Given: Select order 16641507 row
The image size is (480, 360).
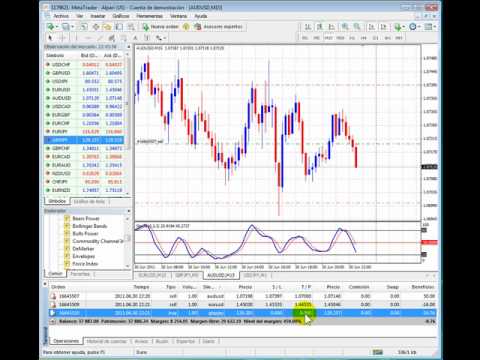Looking at the screenshot, I should coord(243,296).
